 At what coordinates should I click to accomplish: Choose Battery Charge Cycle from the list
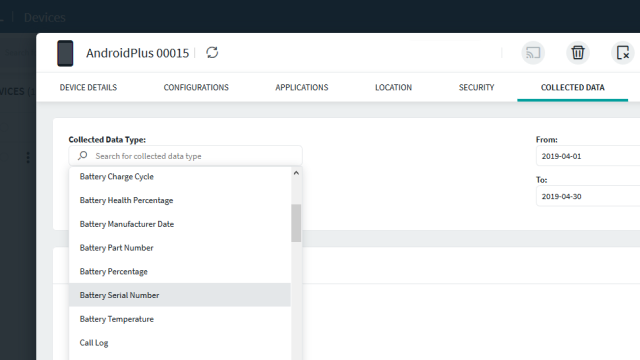180,177
